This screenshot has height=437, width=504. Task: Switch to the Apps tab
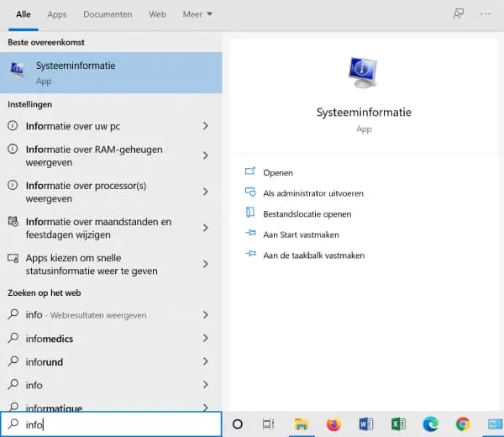point(57,14)
